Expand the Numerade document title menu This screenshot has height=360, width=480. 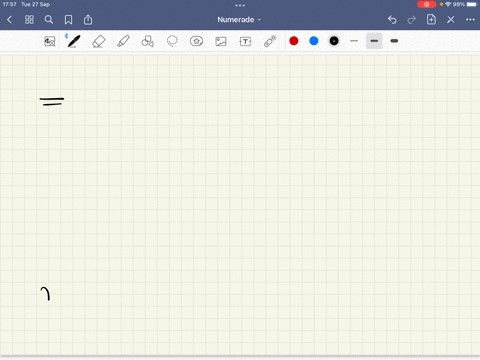point(239,20)
